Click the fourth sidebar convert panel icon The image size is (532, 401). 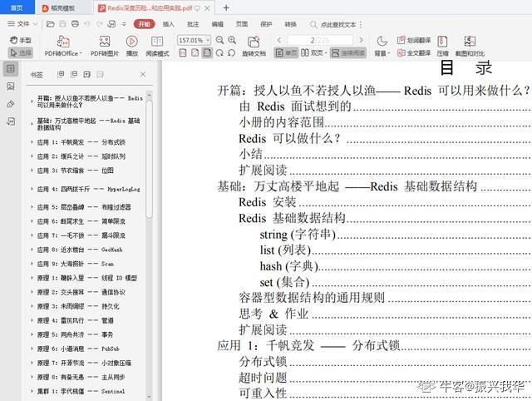click(11, 121)
